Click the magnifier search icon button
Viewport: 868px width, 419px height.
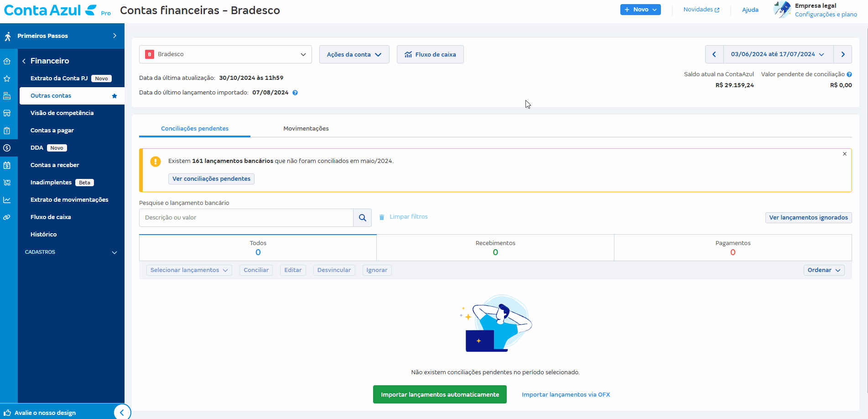(x=362, y=218)
